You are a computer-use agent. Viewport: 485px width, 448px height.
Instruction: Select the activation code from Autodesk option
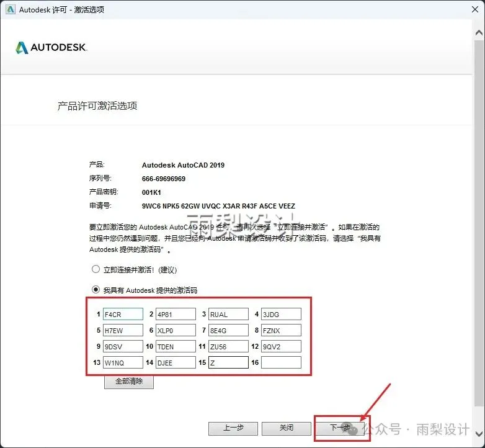(x=96, y=290)
